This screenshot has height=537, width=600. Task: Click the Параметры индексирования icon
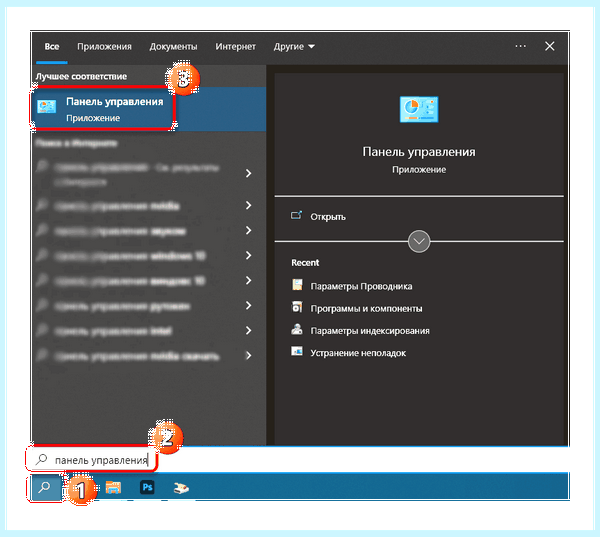tap(297, 329)
